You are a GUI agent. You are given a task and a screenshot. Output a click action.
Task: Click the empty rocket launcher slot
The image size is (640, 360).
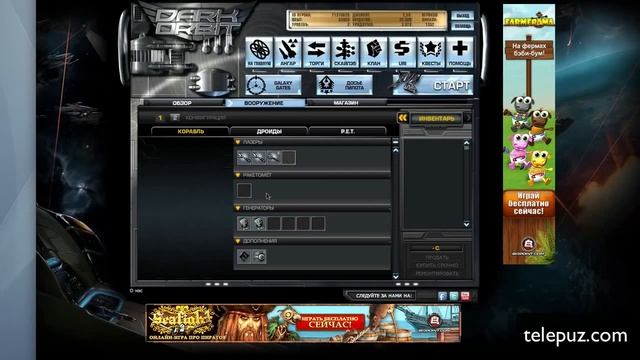[x=244, y=191]
